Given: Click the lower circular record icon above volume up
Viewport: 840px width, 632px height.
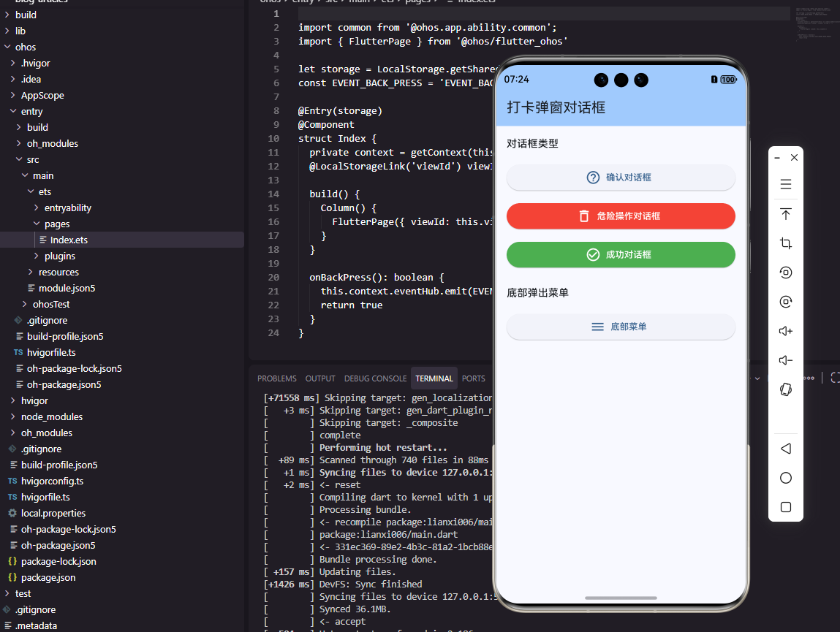Looking at the screenshot, I should point(785,302).
